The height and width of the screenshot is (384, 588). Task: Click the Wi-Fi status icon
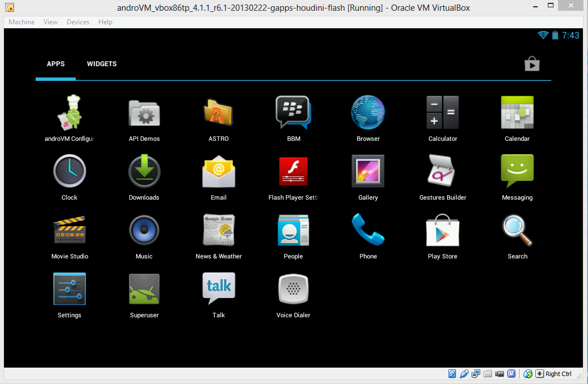coord(543,35)
